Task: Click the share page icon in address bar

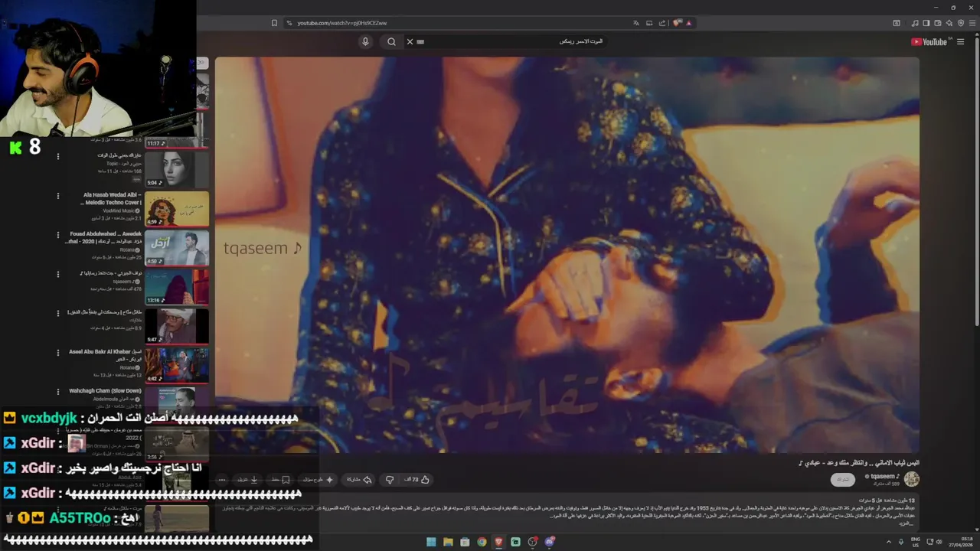Action: pos(662,23)
